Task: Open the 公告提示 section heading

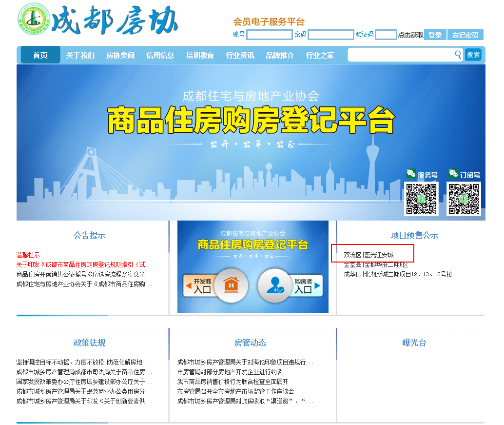Action: pyautogui.click(x=89, y=235)
